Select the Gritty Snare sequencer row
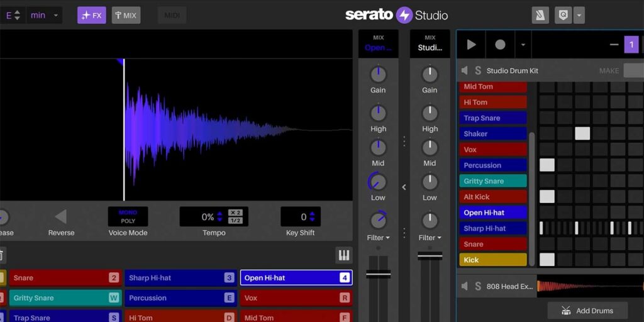The width and height of the screenshot is (644, 322). coord(493,180)
